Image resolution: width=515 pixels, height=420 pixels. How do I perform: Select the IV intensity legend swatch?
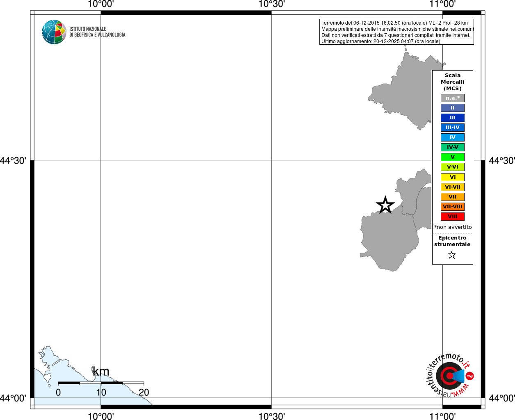coord(453,137)
